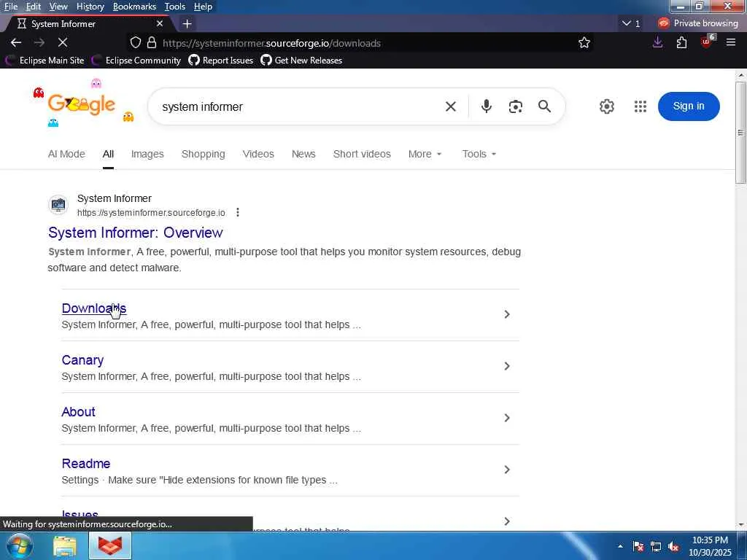The height and width of the screenshot is (560, 747).
Task: Open the File menu
Action: coord(10,7)
